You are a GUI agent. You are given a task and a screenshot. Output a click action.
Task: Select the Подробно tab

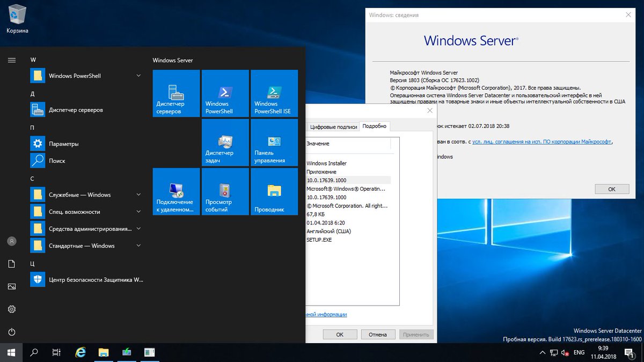(375, 126)
